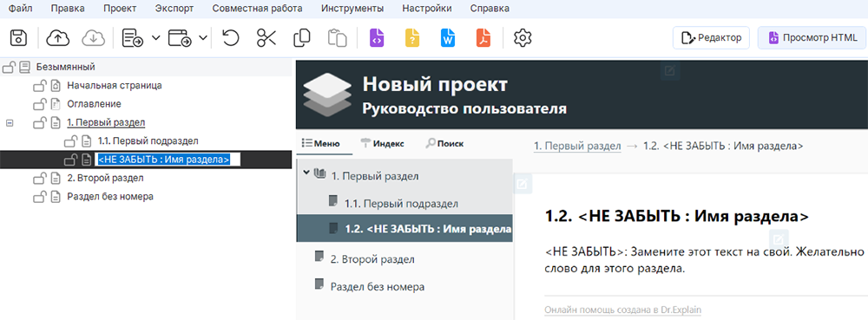Click edit pencil icon on preview header
868x320 pixels.
[x=670, y=70]
